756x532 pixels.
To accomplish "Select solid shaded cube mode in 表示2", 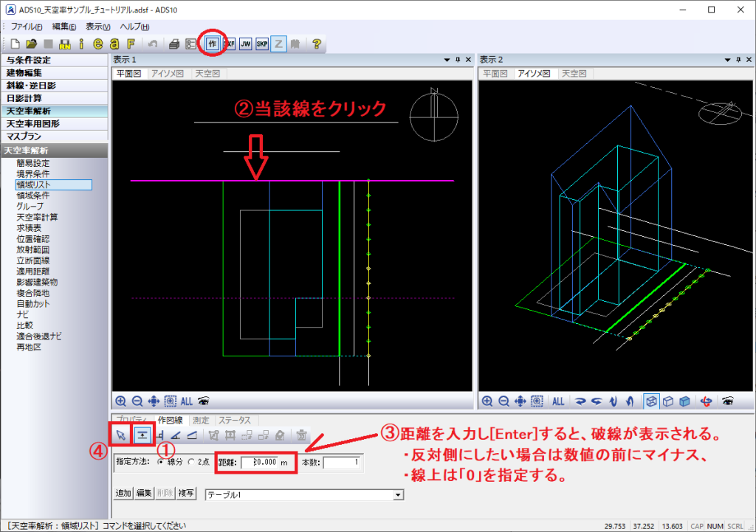I will click(684, 401).
